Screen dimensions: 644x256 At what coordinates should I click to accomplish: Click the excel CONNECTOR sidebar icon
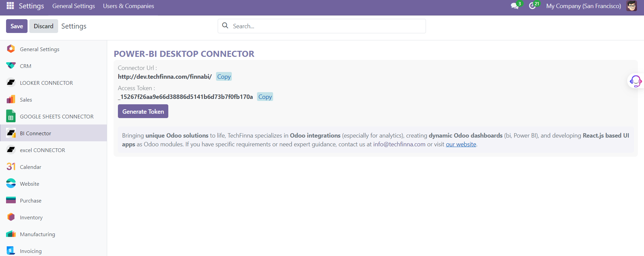pos(11,150)
